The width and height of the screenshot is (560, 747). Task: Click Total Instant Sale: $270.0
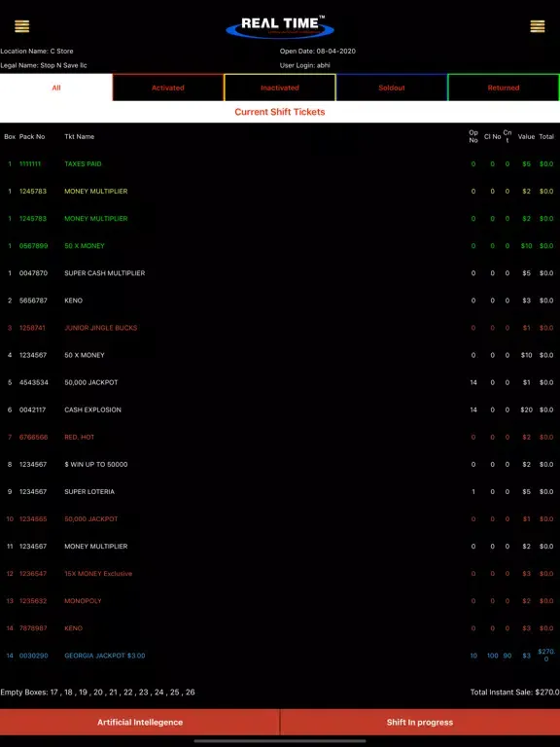(514, 693)
